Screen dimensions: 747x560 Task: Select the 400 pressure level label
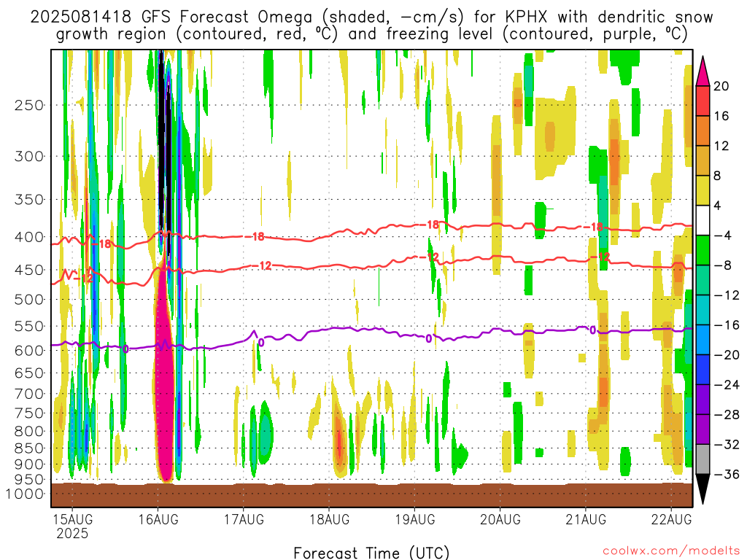(x=29, y=237)
